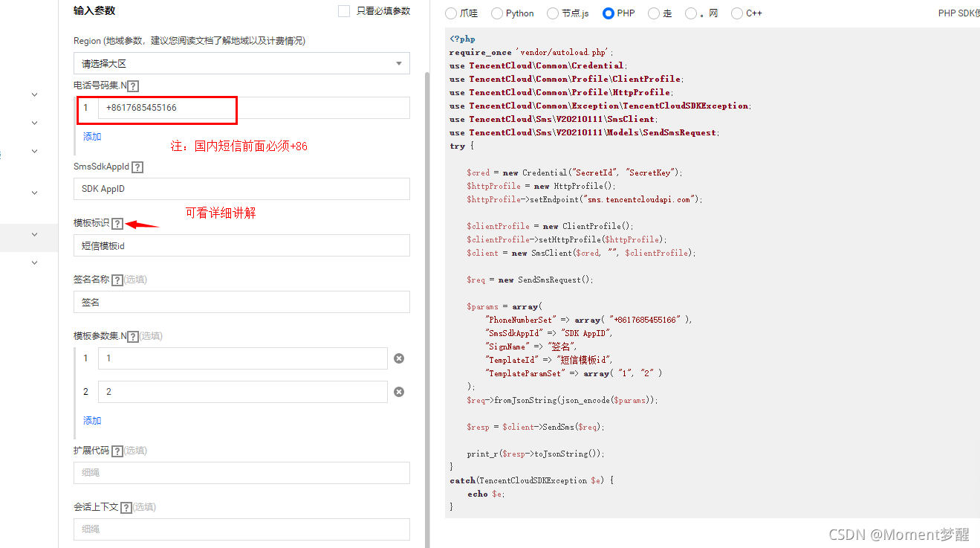Open help icon next to 模板参数集.N
The width and height of the screenshot is (980, 548).
point(133,337)
